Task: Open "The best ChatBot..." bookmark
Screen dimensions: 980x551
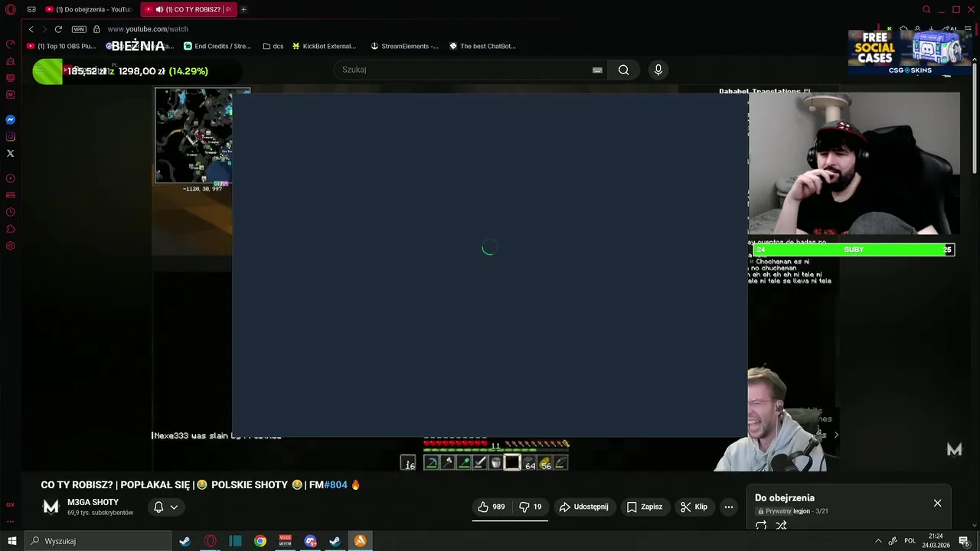Action: click(482, 46)
